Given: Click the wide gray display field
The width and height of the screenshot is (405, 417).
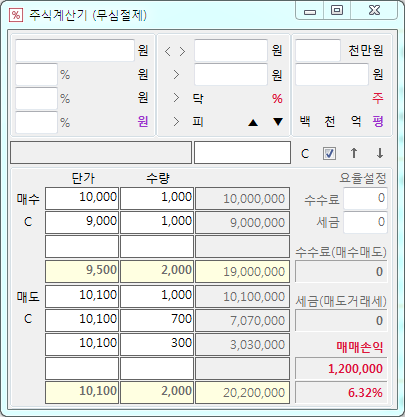Looking at the screenshot, I should click(x=101, y=152).
